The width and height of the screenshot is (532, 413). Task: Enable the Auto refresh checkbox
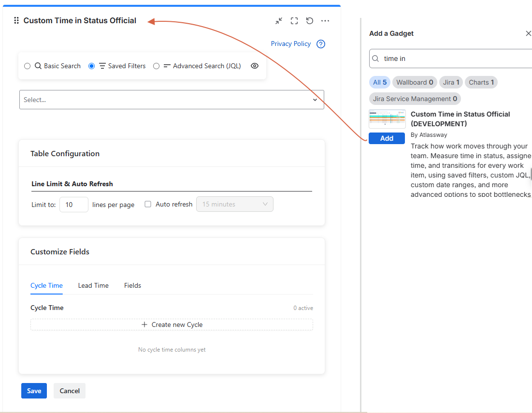tap(148, 204)
